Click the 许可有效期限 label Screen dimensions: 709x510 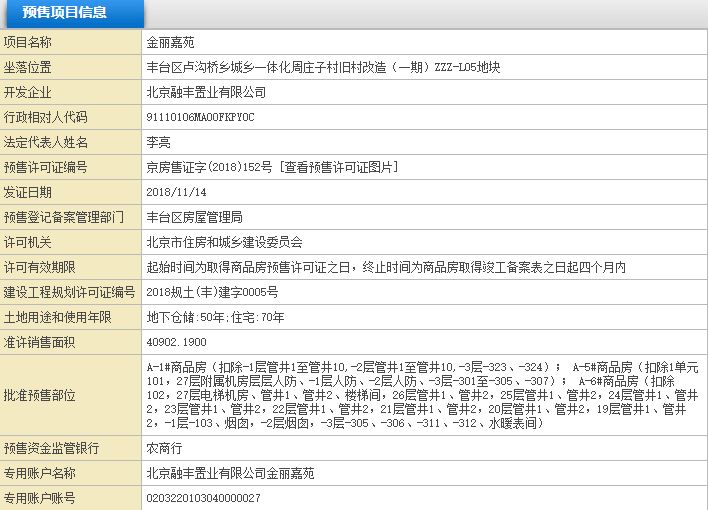tap(39, 267)
